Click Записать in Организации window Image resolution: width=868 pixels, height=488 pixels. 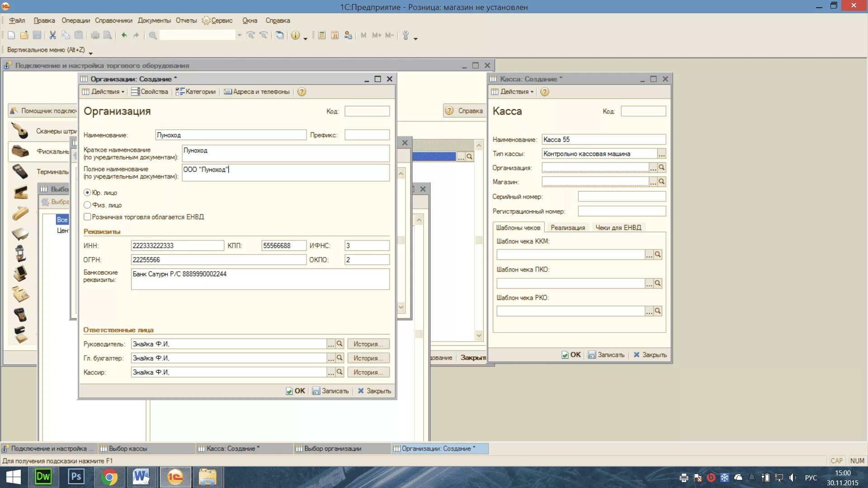330,391
